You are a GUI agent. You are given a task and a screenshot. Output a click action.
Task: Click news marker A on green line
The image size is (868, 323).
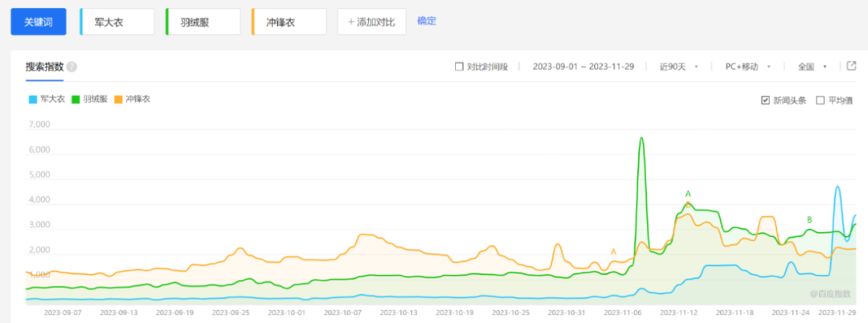click(688, 194)
